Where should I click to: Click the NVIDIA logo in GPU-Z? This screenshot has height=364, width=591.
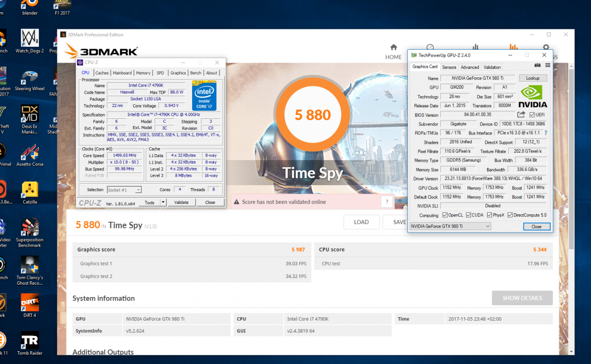tap(532, 96)
